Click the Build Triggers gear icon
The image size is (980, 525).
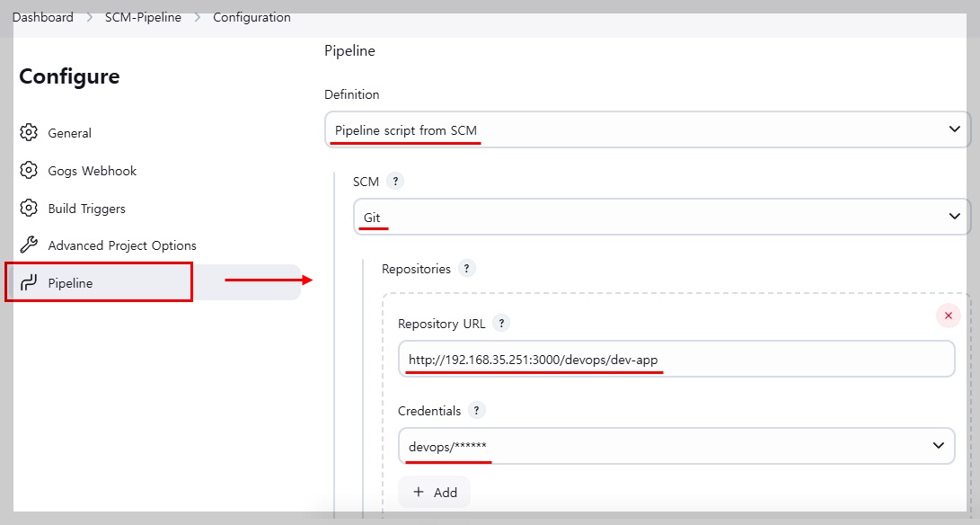pos(29,208)
